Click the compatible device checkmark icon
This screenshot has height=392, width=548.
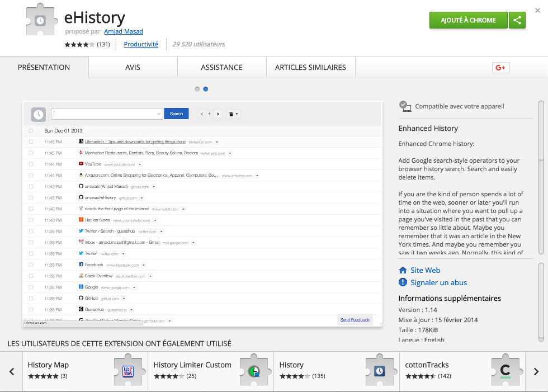click(405, 106)
